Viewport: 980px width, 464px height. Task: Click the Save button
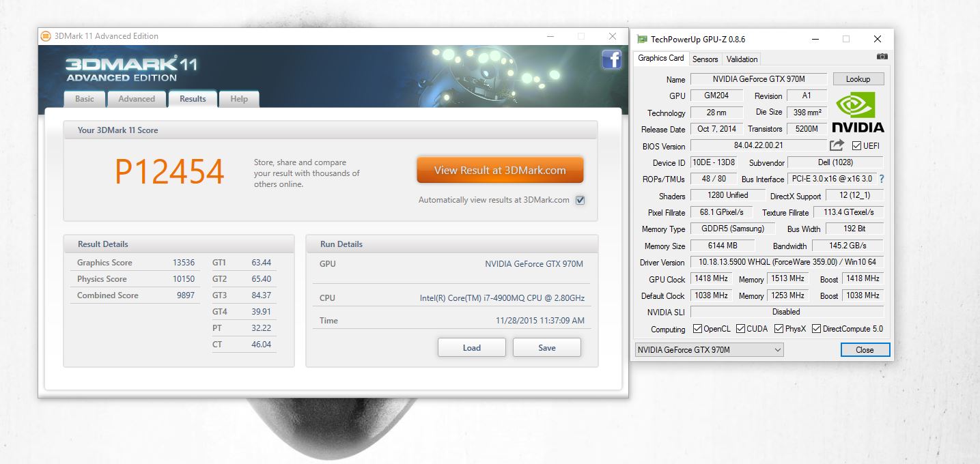click(547, 347)
